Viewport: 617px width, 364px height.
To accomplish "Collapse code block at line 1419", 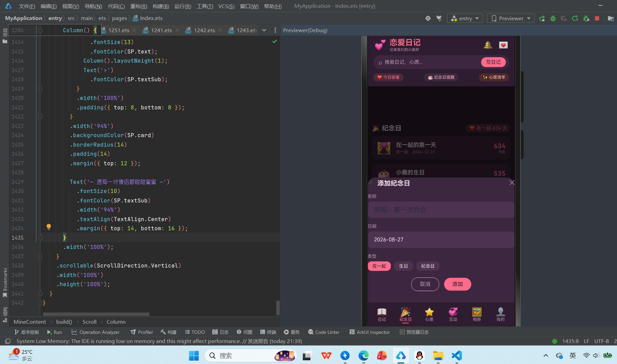I will 40,89.
